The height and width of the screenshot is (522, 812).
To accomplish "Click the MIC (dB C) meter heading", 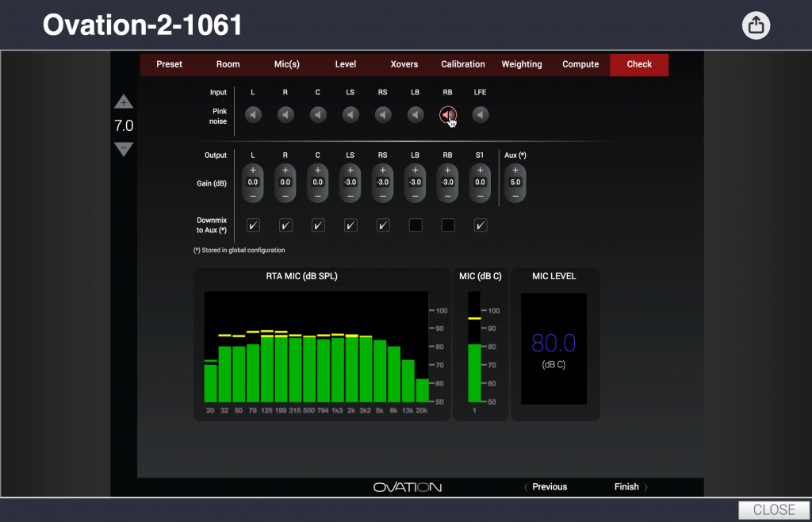I will click(481, 276).
